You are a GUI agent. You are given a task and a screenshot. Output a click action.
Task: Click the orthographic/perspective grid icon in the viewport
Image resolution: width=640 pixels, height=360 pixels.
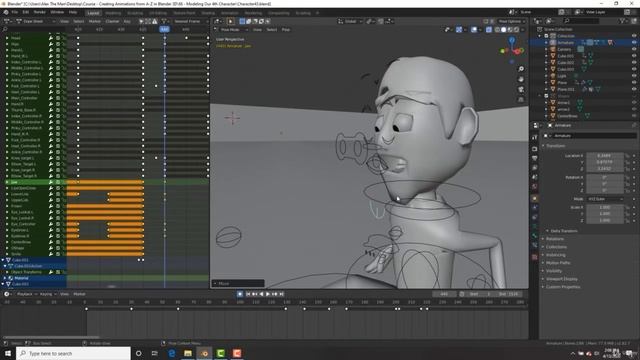521,99
